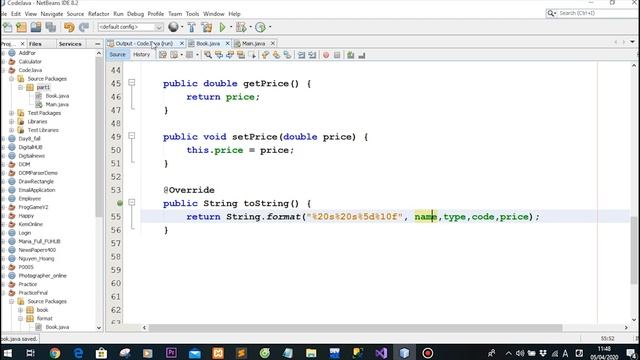Click the Save All toolbar icon
This screenshot has width=640, height=360.
point(51,27)
